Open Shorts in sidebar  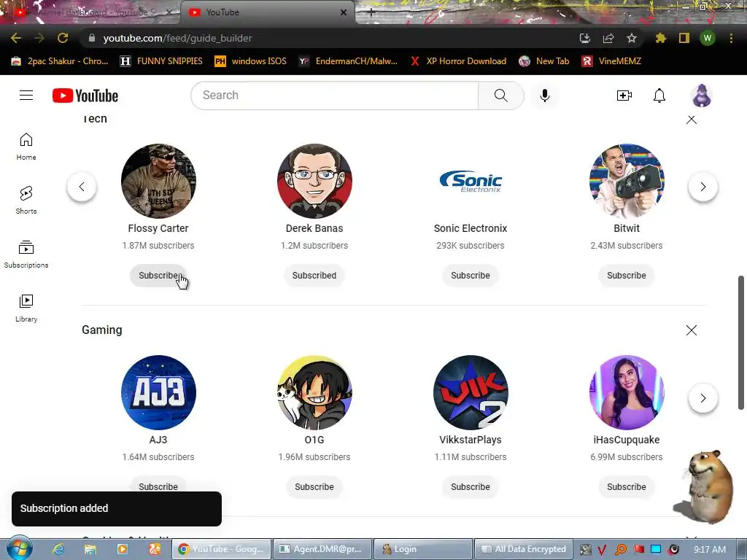(x=26, y=200)
